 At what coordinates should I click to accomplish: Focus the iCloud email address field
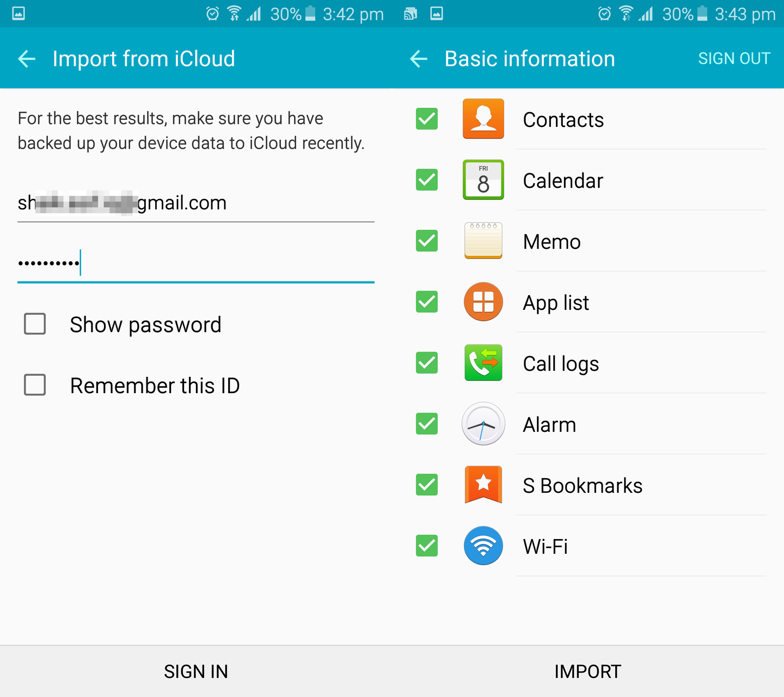coord(196,203)
